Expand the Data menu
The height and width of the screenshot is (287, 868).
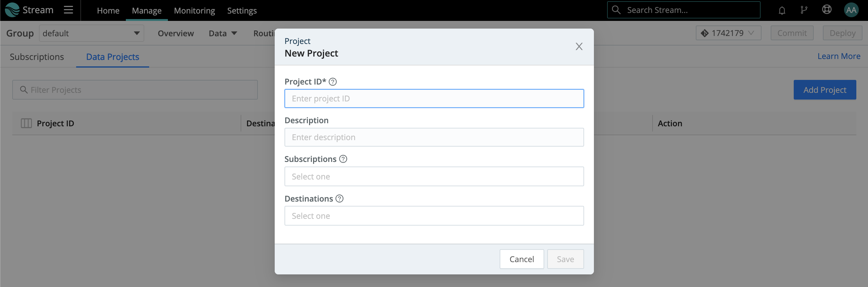(x=222, y=33)
